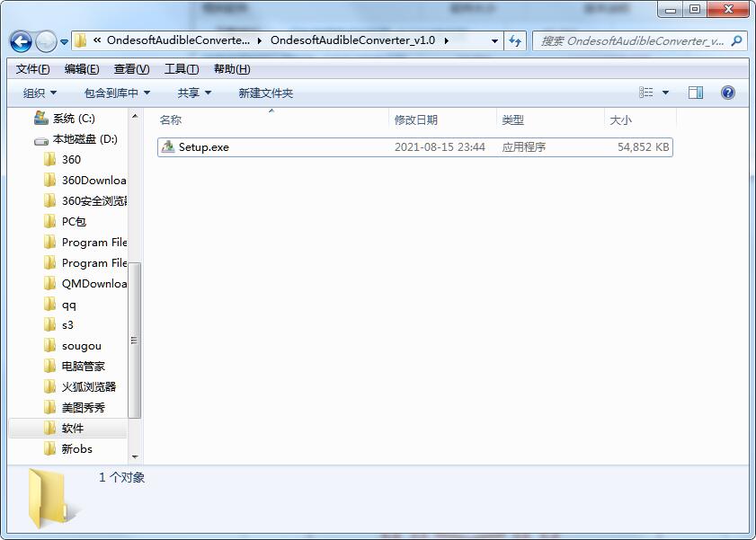Open the 360Downloa folder in tree

94,181
